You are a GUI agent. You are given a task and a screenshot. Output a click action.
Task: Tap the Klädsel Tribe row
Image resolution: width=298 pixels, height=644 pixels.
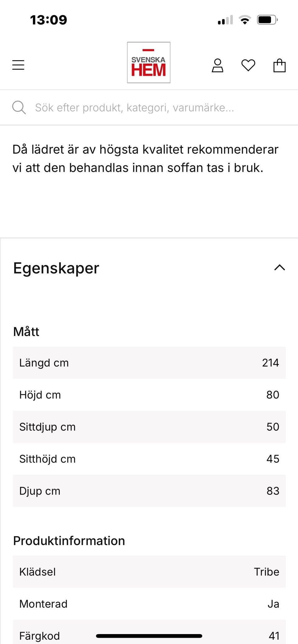point(149,572)
